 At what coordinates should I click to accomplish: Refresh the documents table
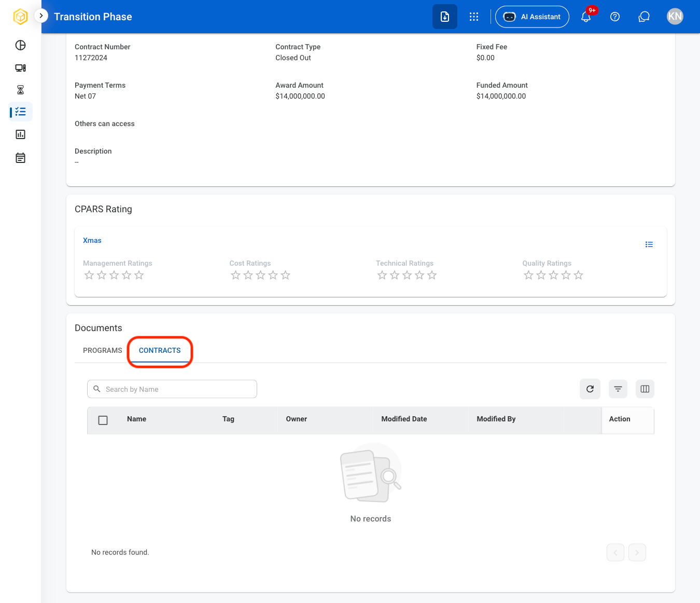click(x=590, y=389)
